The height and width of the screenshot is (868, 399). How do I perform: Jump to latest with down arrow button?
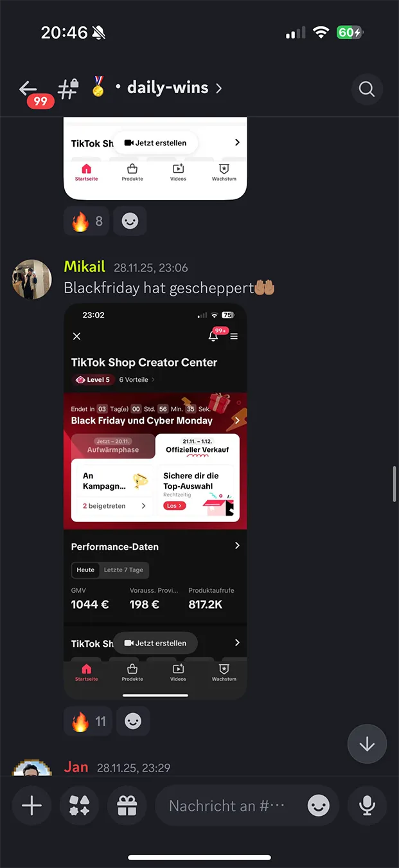coord(367,744)
